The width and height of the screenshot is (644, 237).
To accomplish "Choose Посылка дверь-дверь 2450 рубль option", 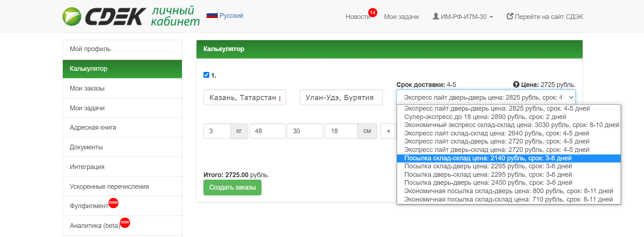I will coord(508,183).
